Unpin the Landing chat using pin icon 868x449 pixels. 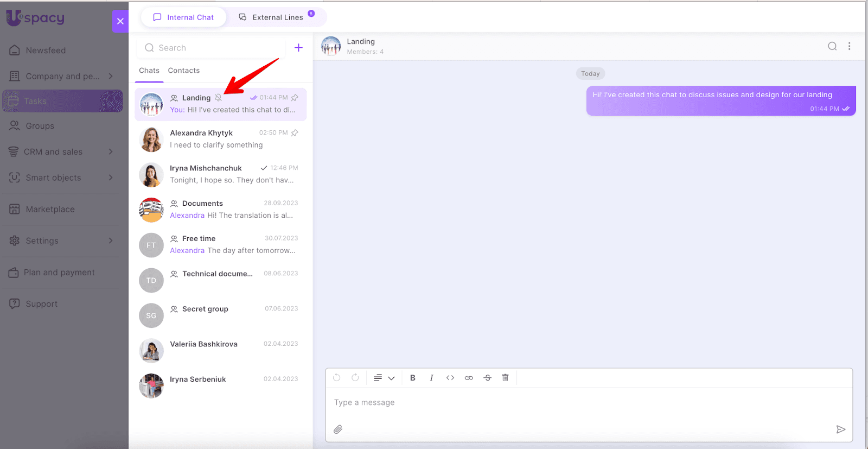pos(295,98)
